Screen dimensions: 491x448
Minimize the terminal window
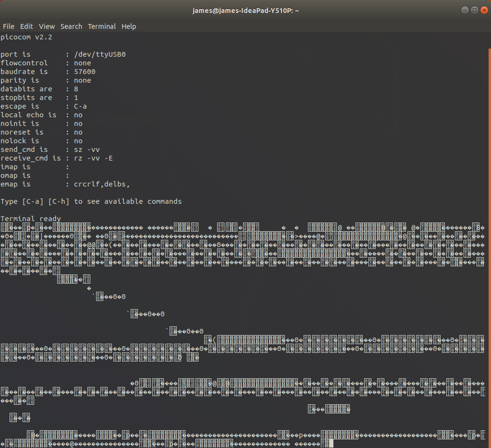click(x=465, y=10)
